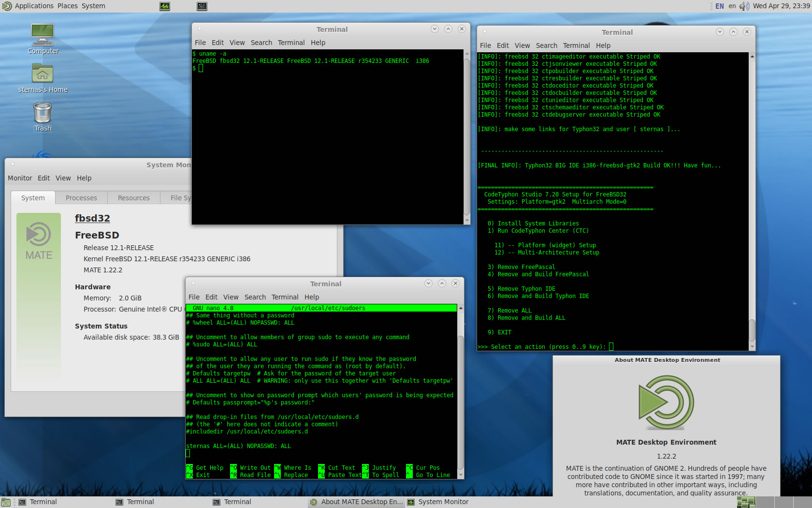Open the Help menu in the CodeTyphon terminal
The height and width of the screenshot is (508, 812).
click(x=603, y=45)
